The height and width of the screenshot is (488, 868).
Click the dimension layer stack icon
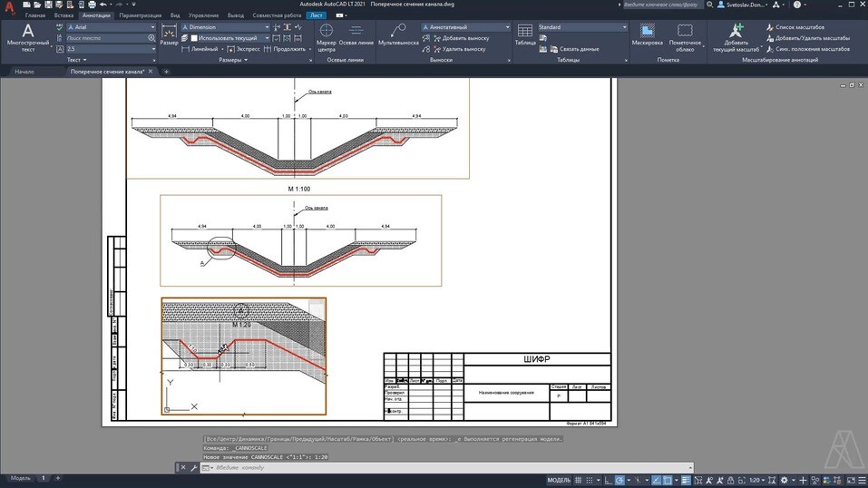[x=185, y=38]
